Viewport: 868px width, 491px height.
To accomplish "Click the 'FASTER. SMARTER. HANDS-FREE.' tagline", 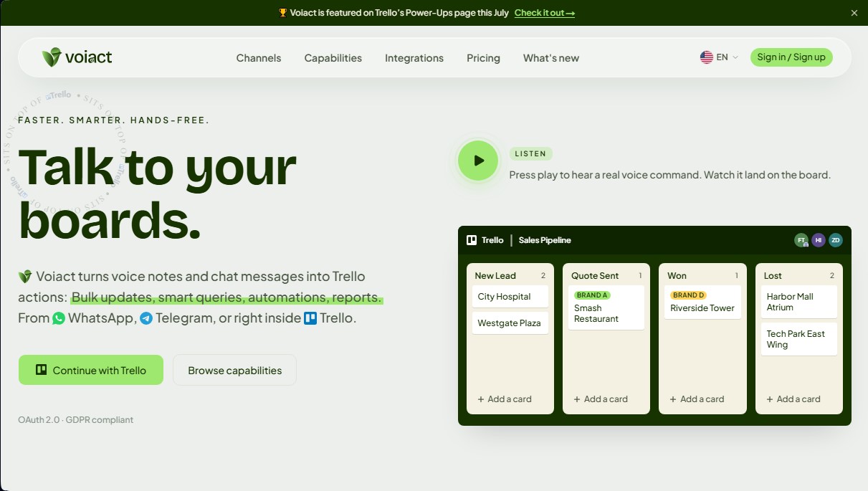I will coord(113,120).
